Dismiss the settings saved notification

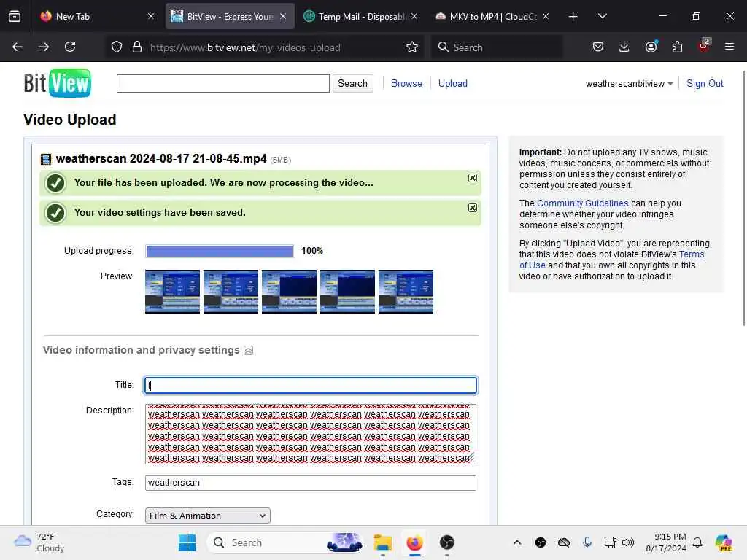pyautogui.click(x=473, y=208)
